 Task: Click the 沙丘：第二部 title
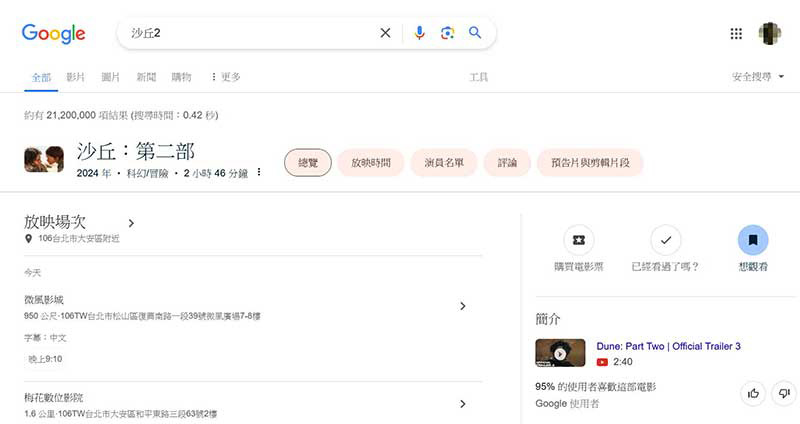[136, 152]
